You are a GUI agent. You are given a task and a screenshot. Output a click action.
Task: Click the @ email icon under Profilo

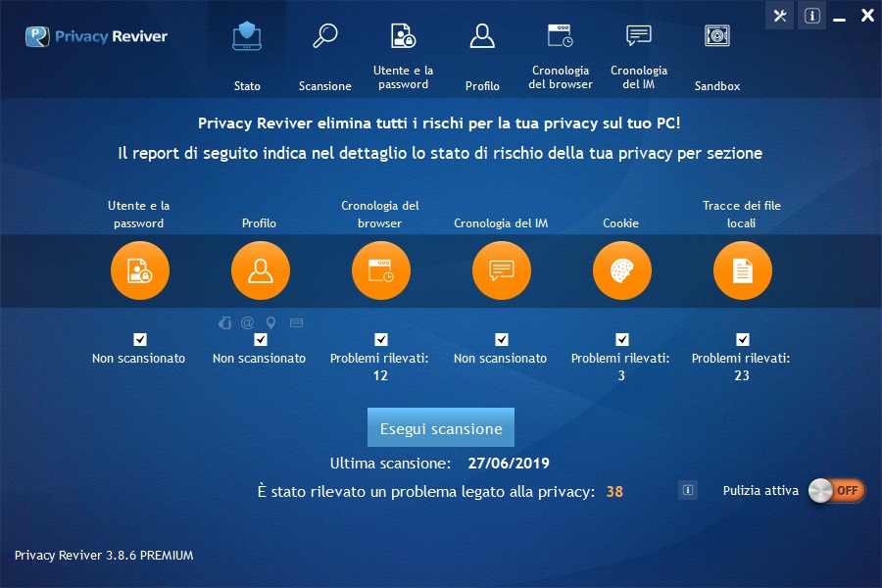coord(247,322)
